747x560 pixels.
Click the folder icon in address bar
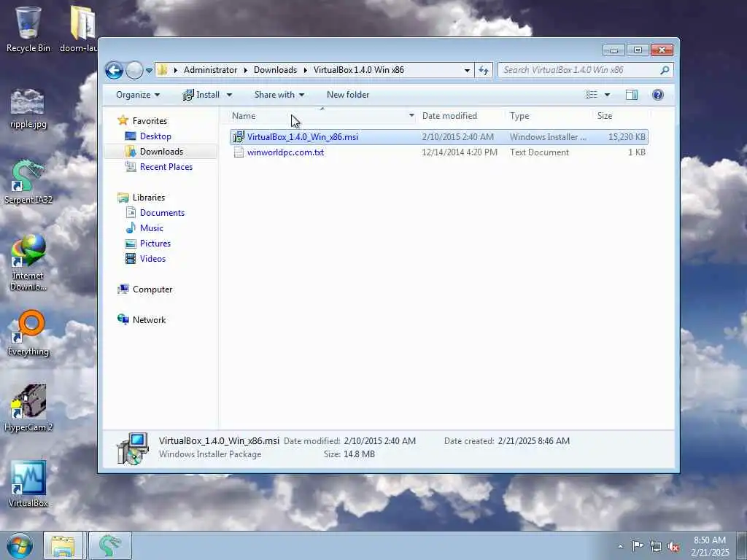tap(163, 70)
